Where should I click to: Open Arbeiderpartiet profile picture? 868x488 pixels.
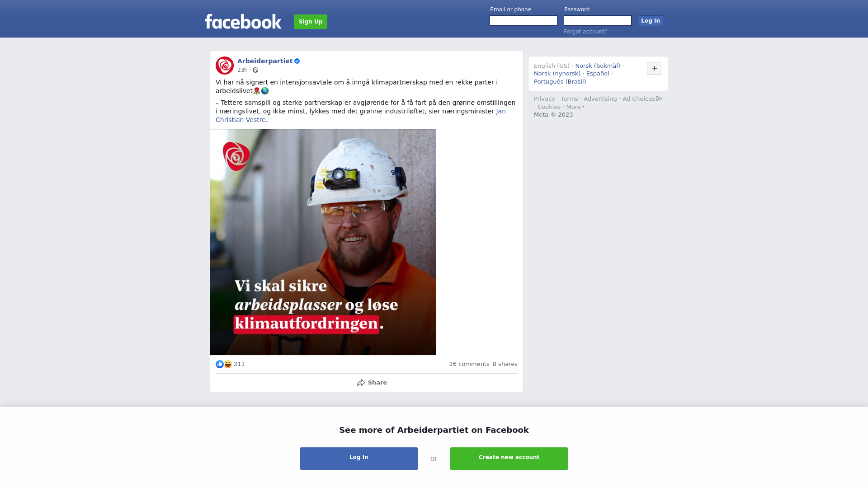tap(225, 66)
